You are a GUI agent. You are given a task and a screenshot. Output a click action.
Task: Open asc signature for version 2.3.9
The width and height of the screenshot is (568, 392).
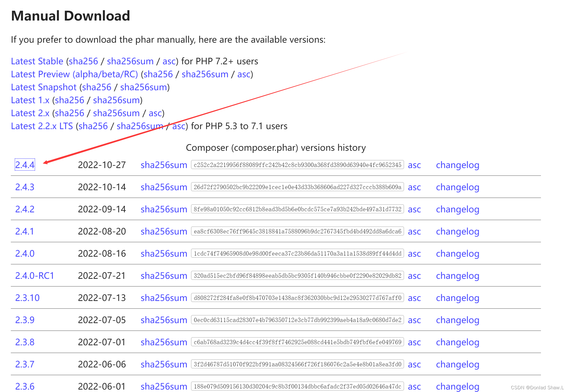(414, 320)
